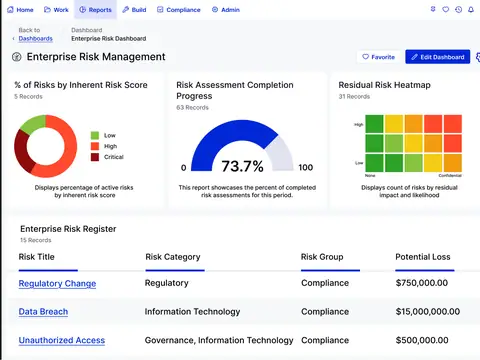This screenshot has width=480, height=360.
Task: Click the Risk Group column header
Action: [322, 257]
